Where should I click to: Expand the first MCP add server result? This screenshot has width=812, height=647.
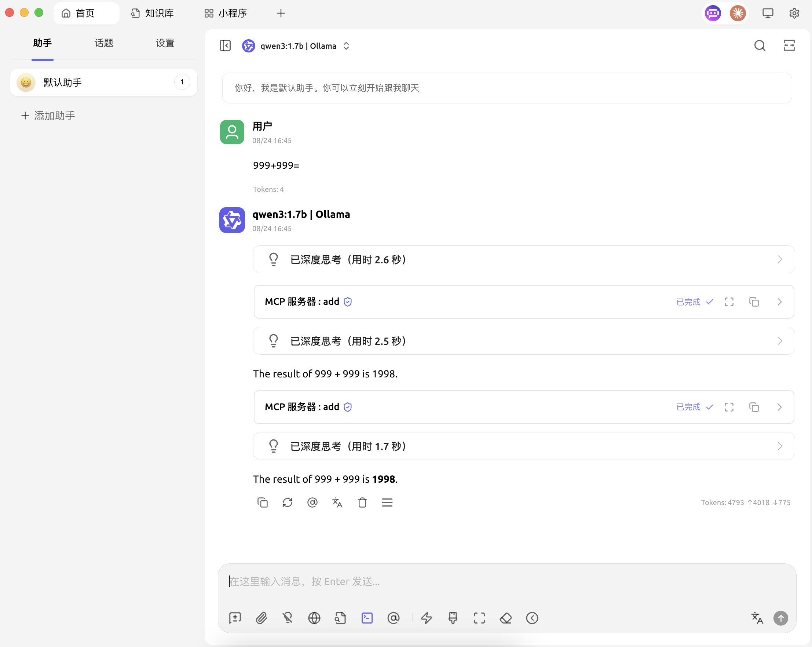click(x=780, y=301)
